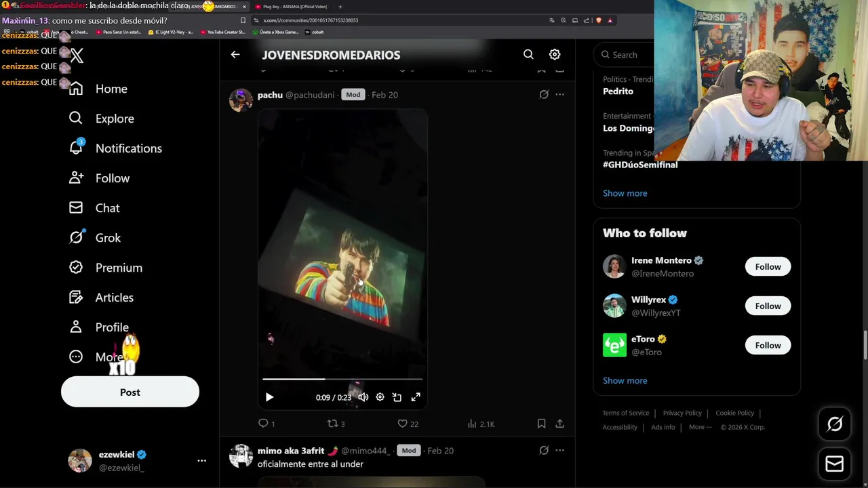Viewport: 868px width, 488px height.
Task: Open Terms of Service link
Action: pos(626,413)
